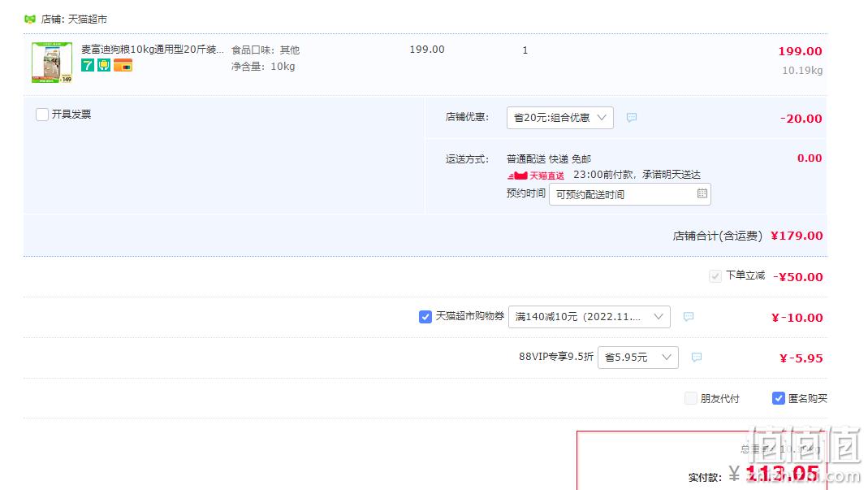This screenshot has height=490, width=868.
Task: Open the 满140减10元 coupon dropdown
Action: pos(589,316)
